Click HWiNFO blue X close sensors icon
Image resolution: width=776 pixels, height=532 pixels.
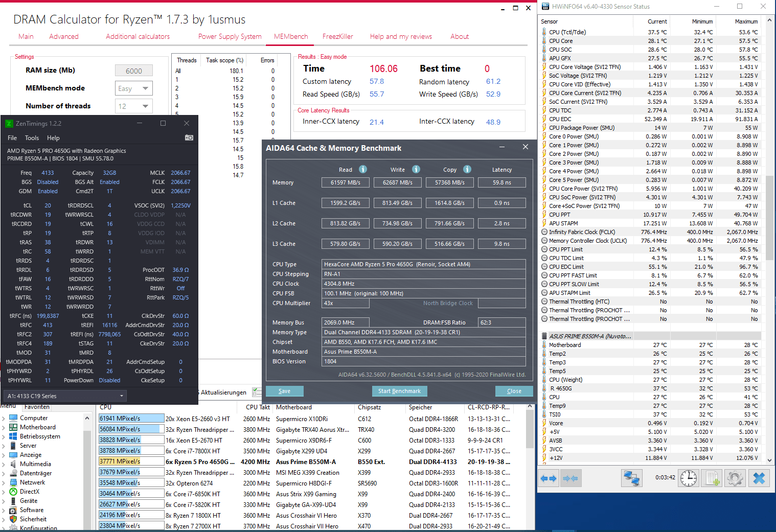[759, 478]
